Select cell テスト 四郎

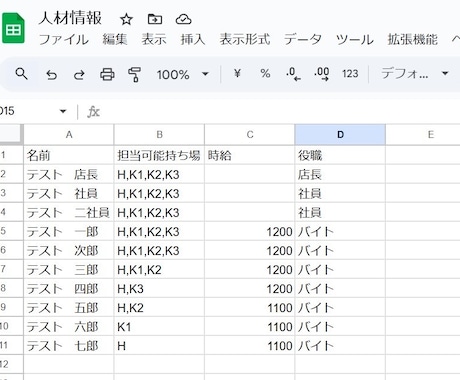click(x=69, y=288)
